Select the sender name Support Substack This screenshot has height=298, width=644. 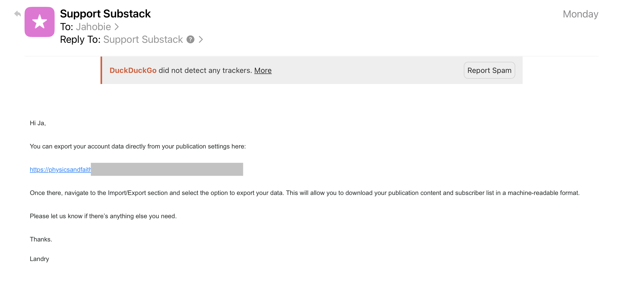(x=105, y=14)
